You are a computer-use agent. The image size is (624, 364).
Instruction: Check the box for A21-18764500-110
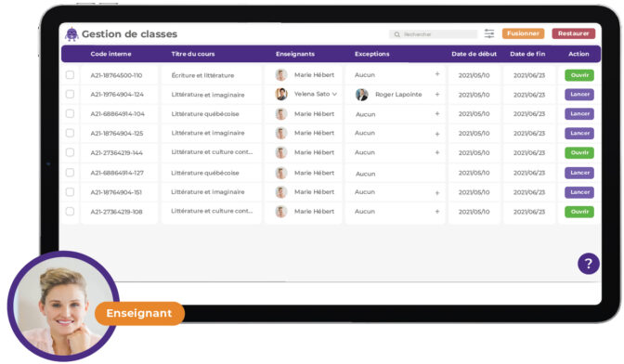pyautogui.click(x=70, y=75)
